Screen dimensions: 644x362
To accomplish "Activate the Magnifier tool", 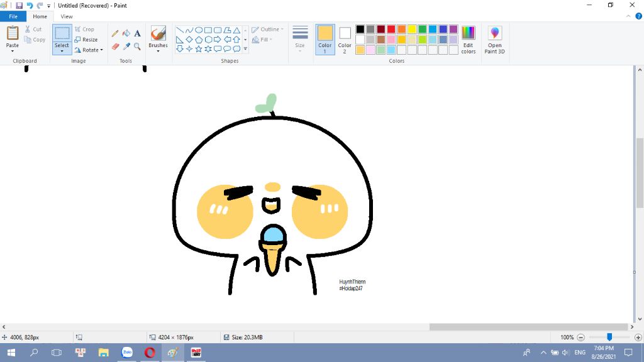I will (x=137, y=47).
